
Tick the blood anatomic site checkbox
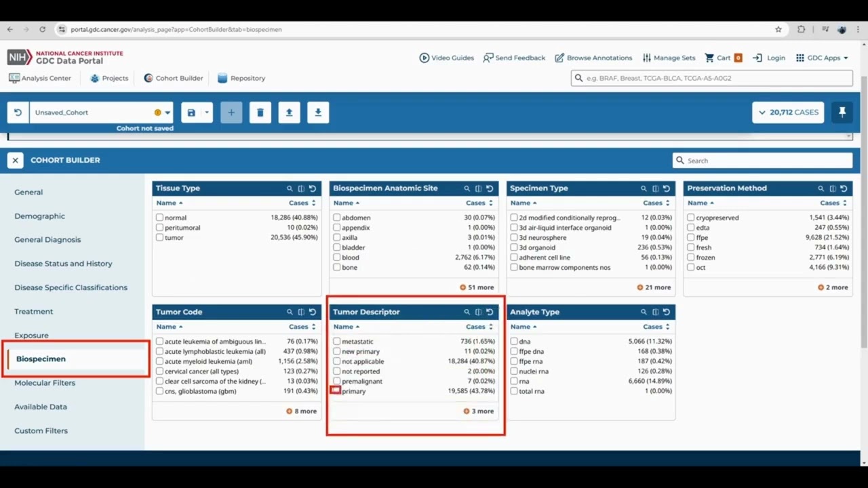(336, 257)
